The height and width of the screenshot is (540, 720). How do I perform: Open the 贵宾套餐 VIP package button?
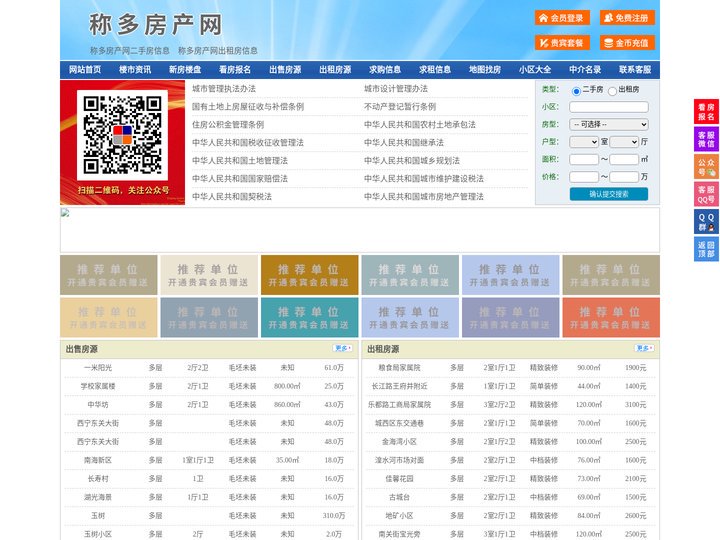tap(562, 43)
